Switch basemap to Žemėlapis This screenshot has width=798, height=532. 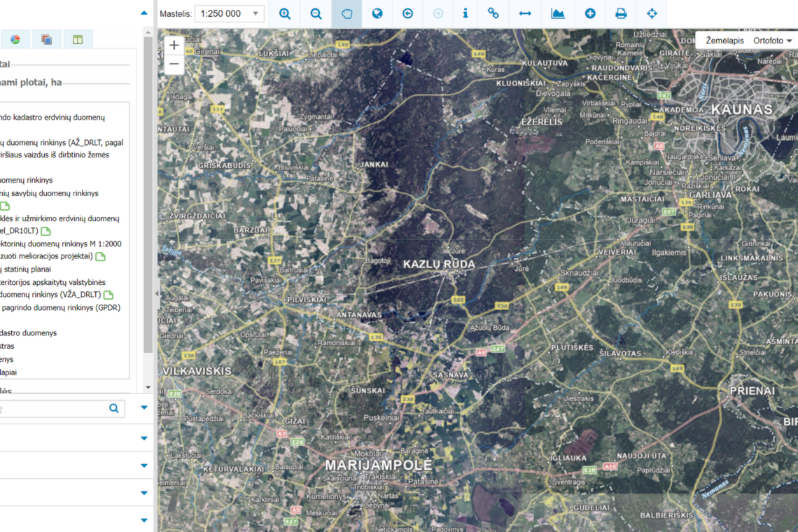724,41
